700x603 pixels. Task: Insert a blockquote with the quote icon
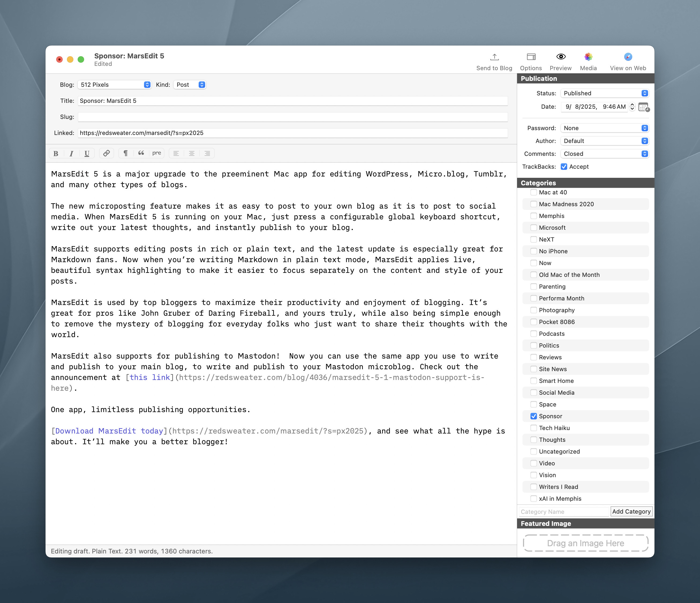[141, 153]
